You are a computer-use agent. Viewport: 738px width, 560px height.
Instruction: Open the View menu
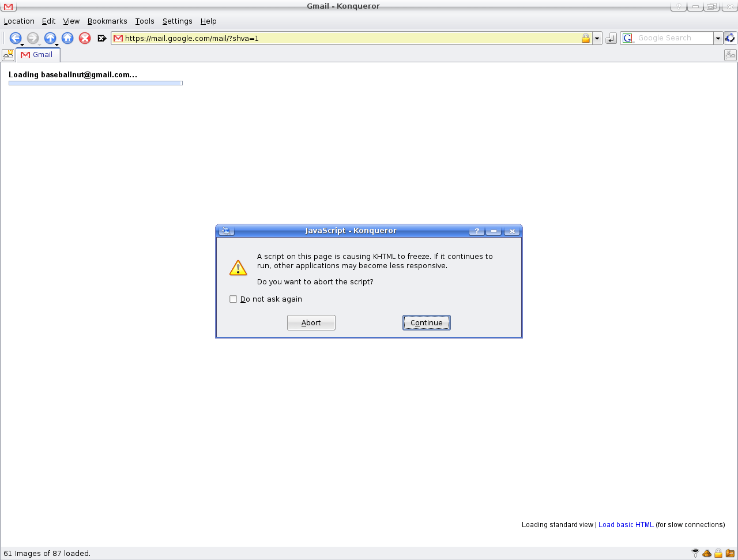pyautogui.click(x=71, y=21)
